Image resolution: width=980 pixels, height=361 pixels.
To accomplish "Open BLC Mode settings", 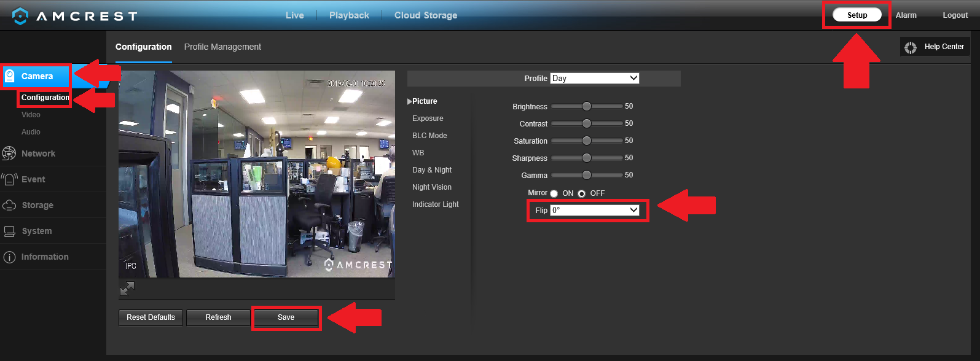I will [429, 136].
